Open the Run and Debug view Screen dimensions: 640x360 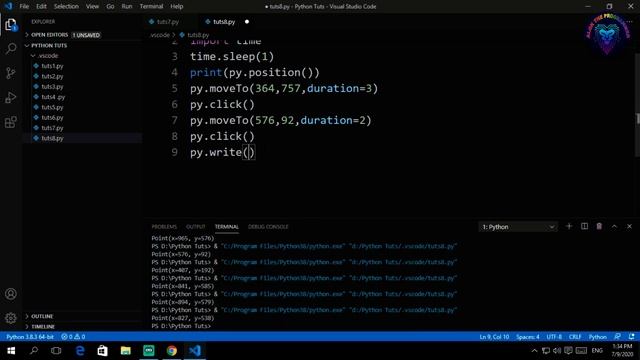click(11, 98)
